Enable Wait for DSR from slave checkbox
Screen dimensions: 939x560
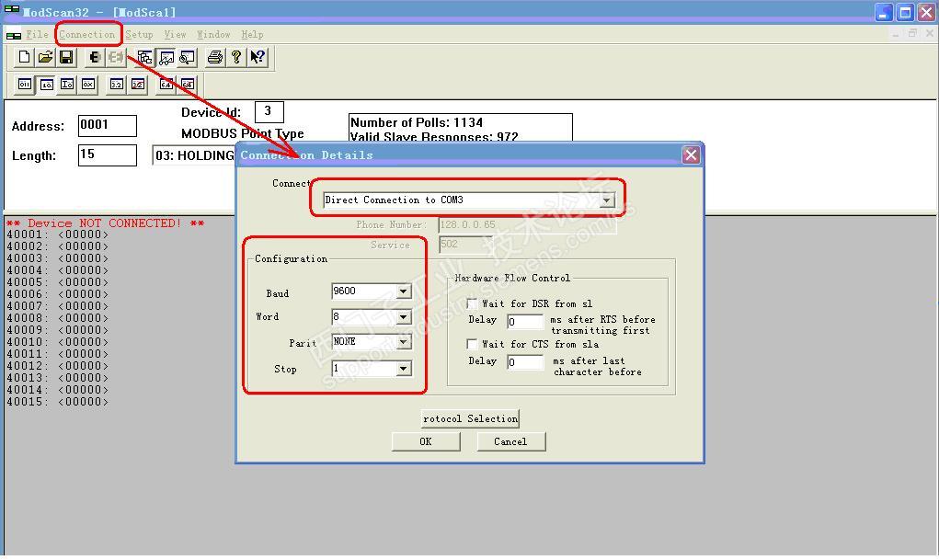(x=472, y=303)
